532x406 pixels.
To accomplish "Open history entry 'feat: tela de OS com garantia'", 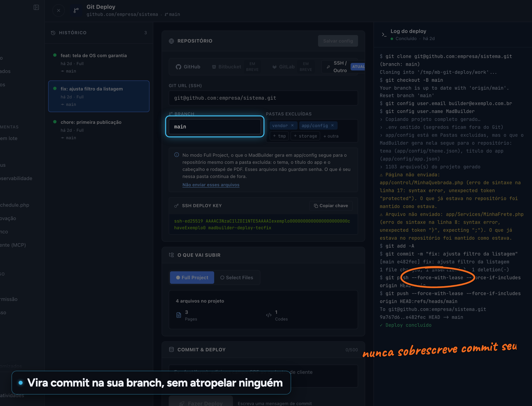I will (x=99, y=63).
